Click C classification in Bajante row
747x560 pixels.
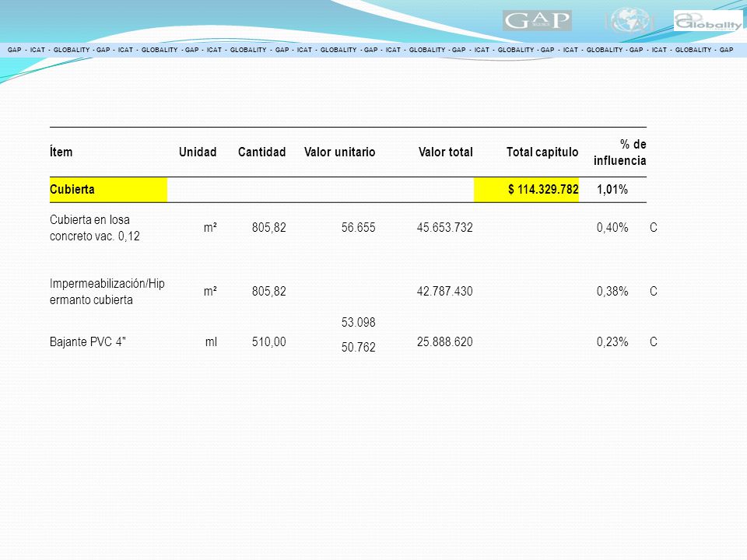click(653, 342)
